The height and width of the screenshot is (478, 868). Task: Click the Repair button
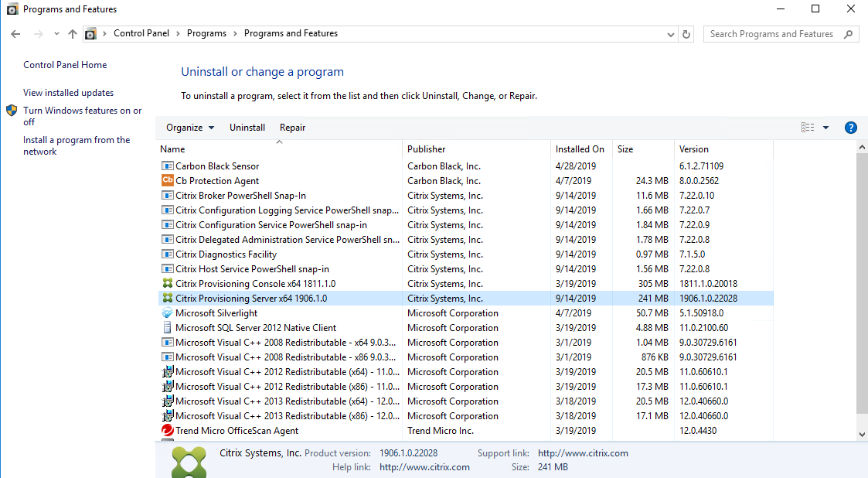pos(292,128)
